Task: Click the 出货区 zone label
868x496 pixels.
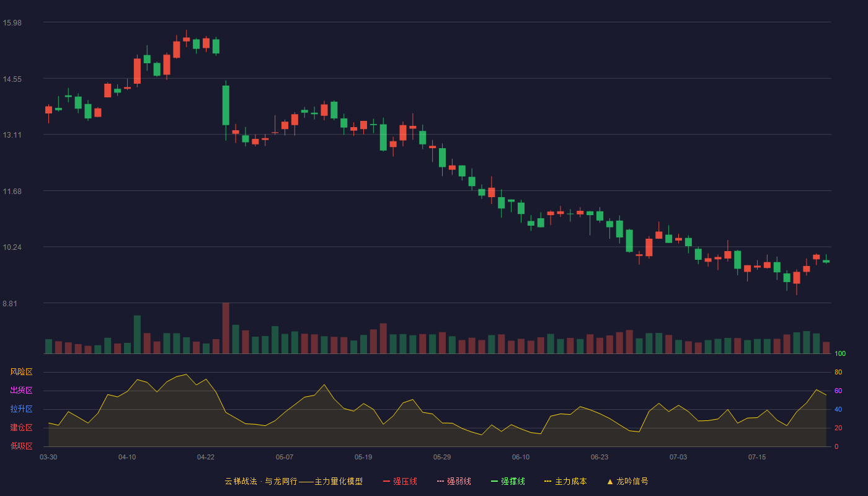Action: [21, 391]
